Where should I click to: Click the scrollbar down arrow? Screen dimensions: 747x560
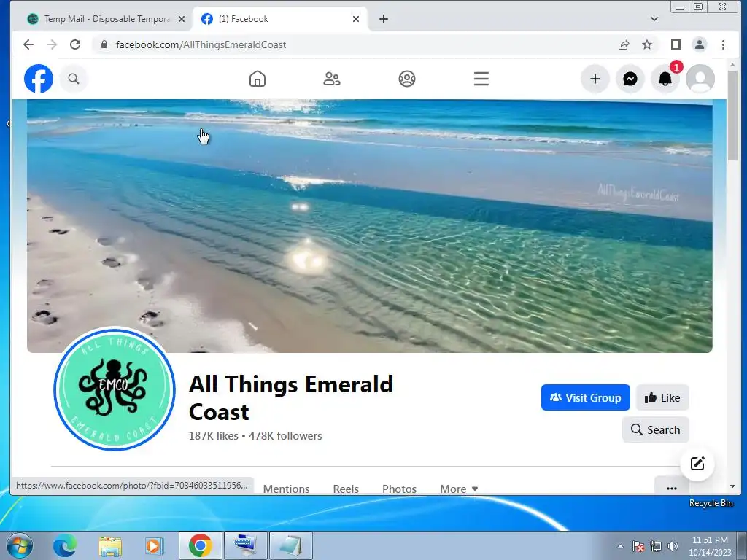pos(732,486)
